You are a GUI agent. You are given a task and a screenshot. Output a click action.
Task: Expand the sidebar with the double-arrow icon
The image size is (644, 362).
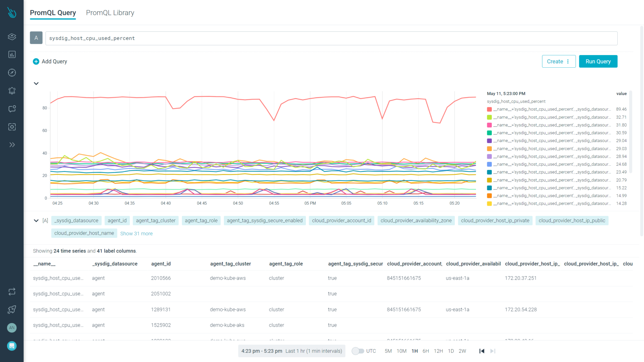12,145
